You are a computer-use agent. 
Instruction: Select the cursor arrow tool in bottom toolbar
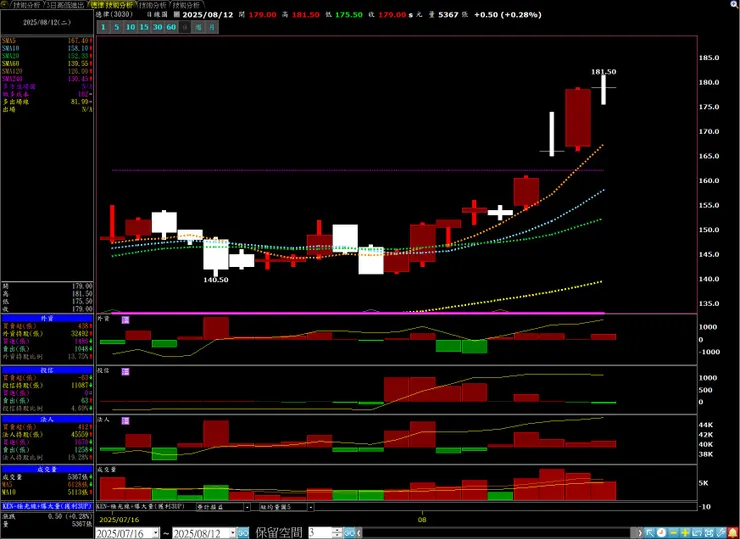(650, 533)
